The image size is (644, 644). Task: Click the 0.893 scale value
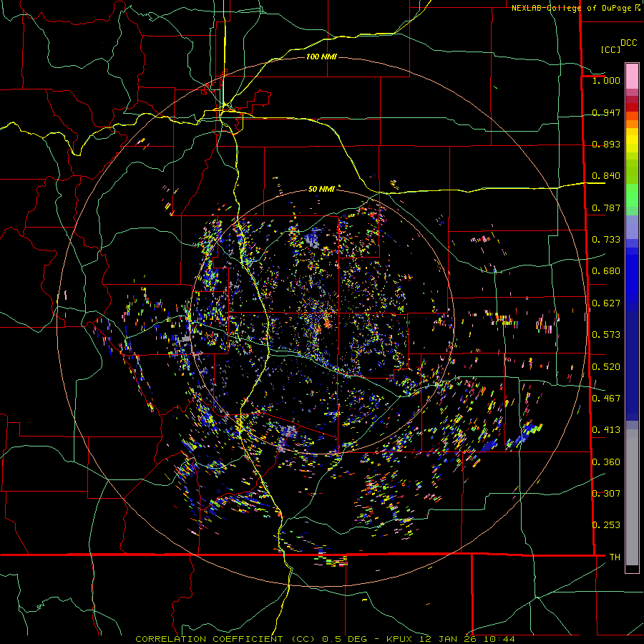(606, 144)
